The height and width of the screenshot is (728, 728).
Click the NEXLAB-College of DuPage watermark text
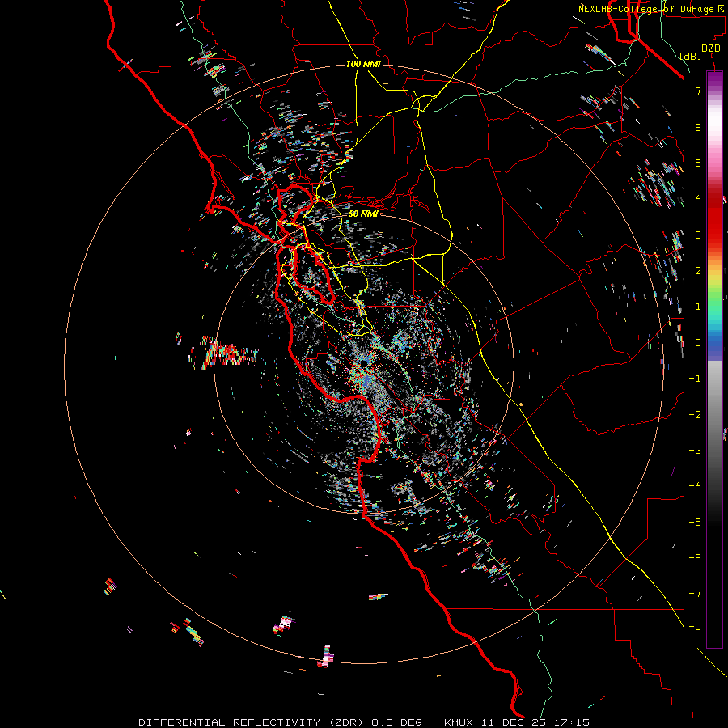pos(652,9)
